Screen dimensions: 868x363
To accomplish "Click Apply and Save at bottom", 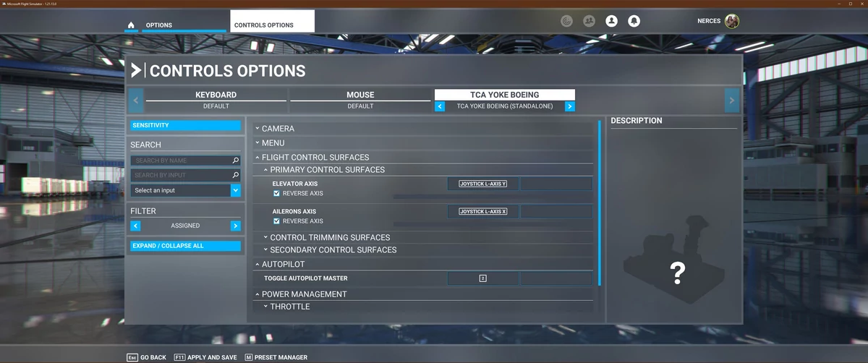I will pos(205,357).
